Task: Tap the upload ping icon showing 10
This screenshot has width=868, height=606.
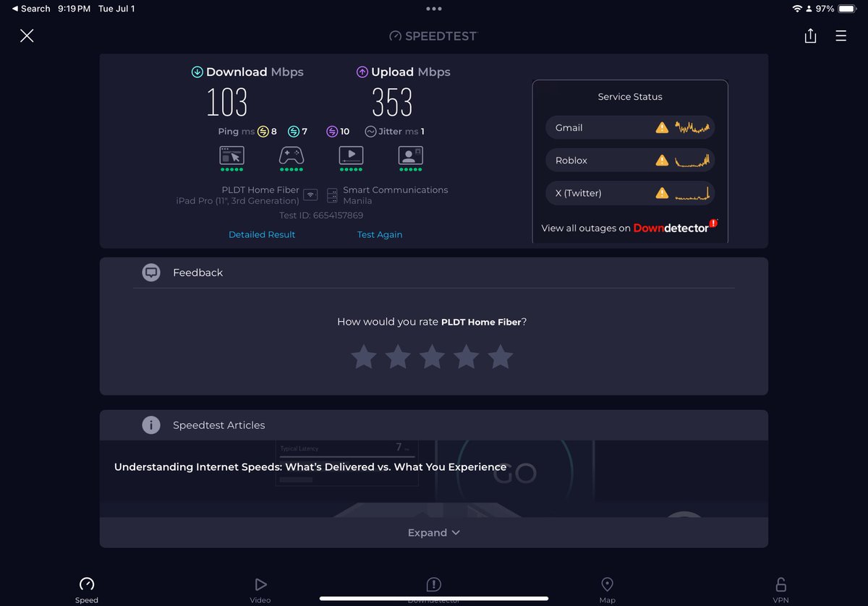Action: [x=332, y=132]
